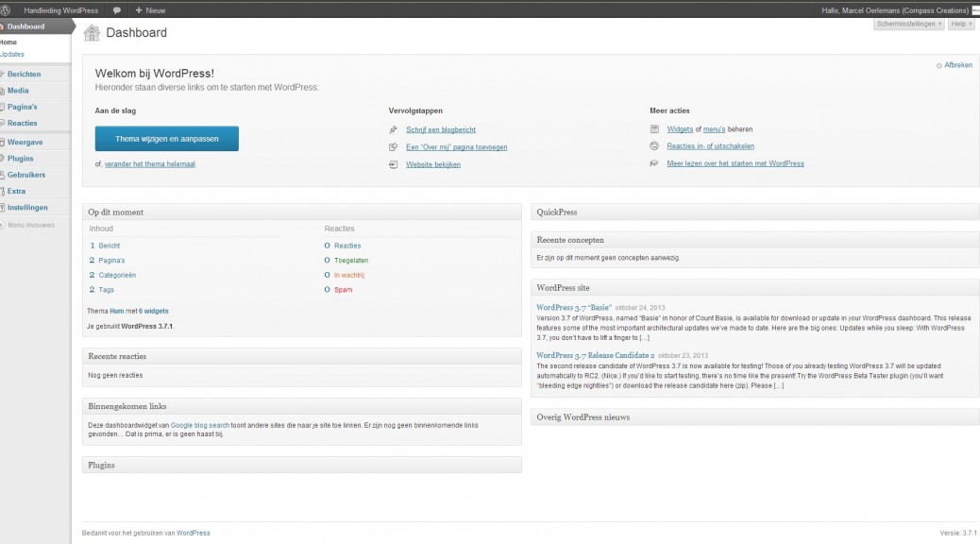
Task: Expand the collapsed Plugins widget
Action: tap(302, 466)
